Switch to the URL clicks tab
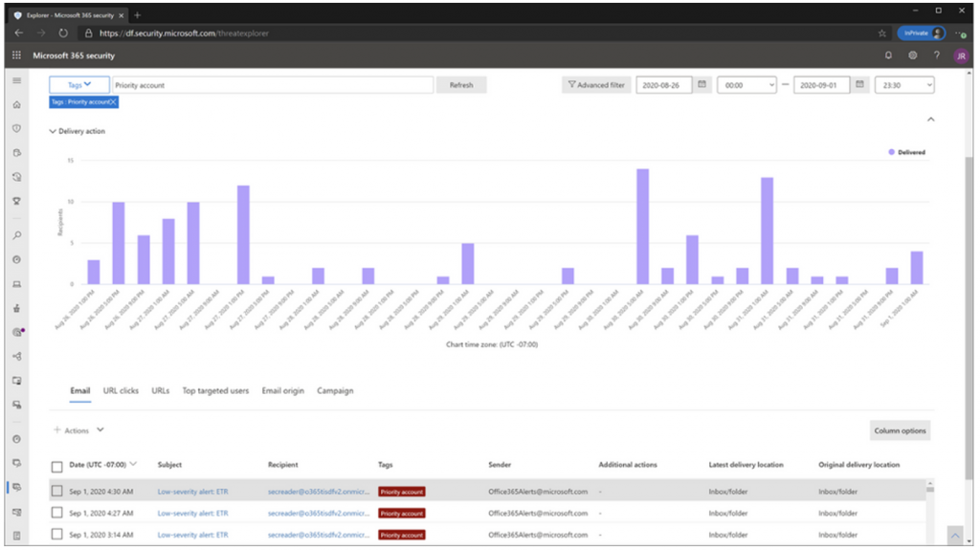The height and width of the screenshot is (551, 980). coord(121,391)
